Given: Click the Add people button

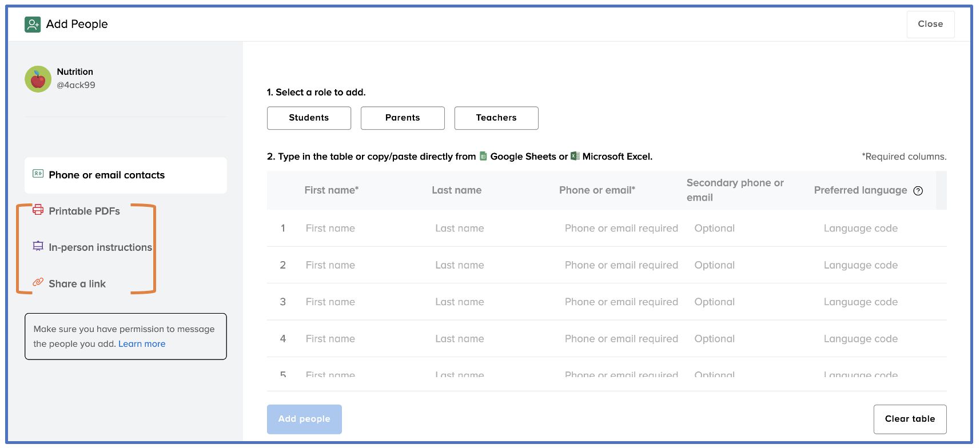Looking at the screenshot, I should pos(304,419).
